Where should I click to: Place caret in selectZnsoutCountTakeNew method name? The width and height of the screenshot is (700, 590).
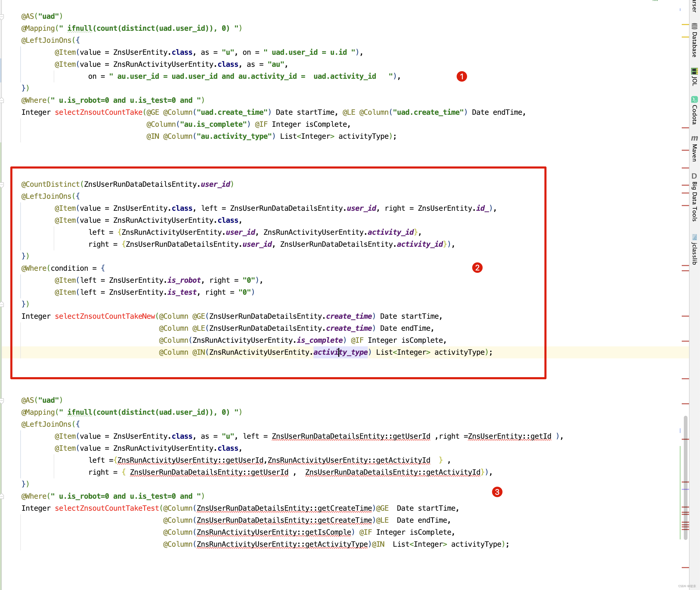pyautogui.click(x=105, y=316)
